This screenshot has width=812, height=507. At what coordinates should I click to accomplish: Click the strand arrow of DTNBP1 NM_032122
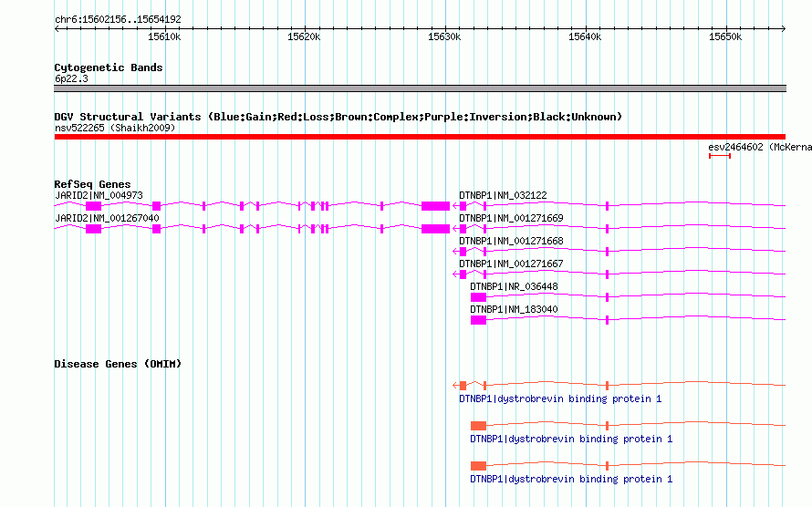click(455, 206)
